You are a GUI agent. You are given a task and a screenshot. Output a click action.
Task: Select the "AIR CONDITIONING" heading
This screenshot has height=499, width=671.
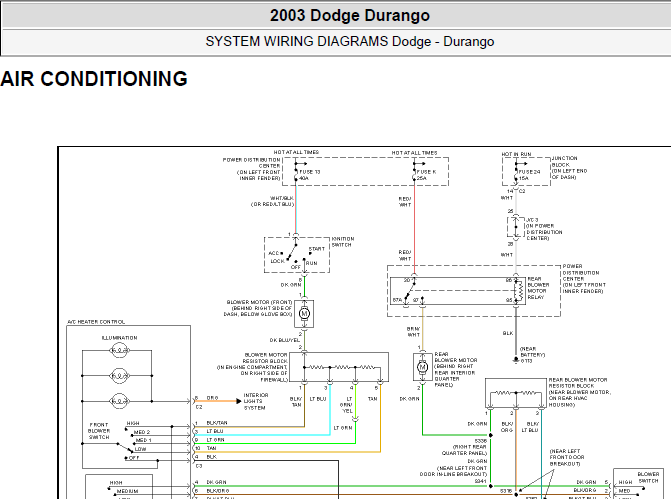(94, 79)
